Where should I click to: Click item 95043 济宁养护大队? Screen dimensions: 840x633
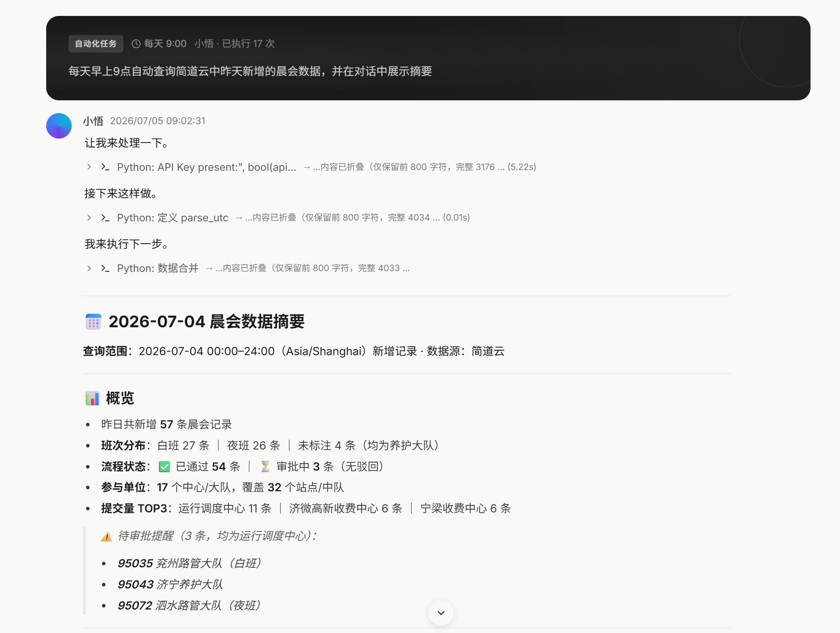(x=170, y=584)
